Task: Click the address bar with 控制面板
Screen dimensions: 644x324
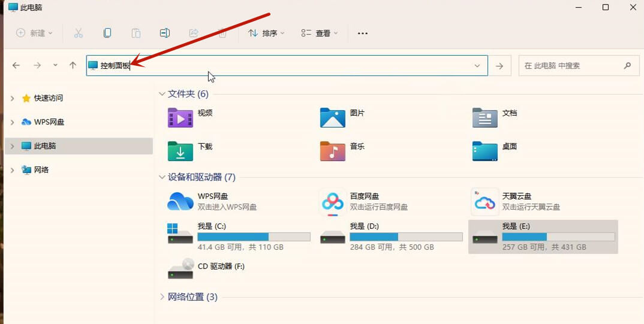Action: [287, 66]
